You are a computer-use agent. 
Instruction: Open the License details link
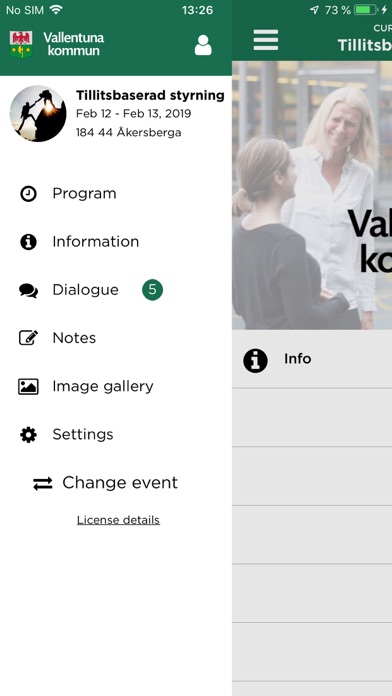118,520
